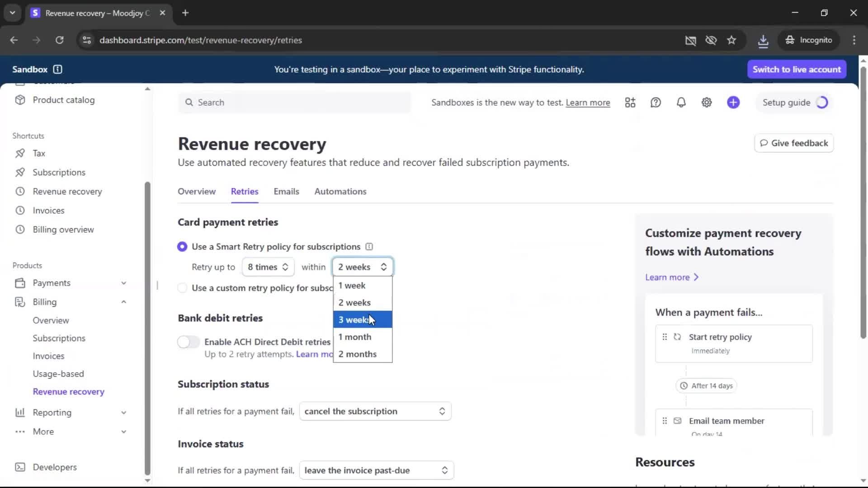
Task: Open the '8 times' retry count dropdown
Action: pyautogui.click(x=268, y=267)
